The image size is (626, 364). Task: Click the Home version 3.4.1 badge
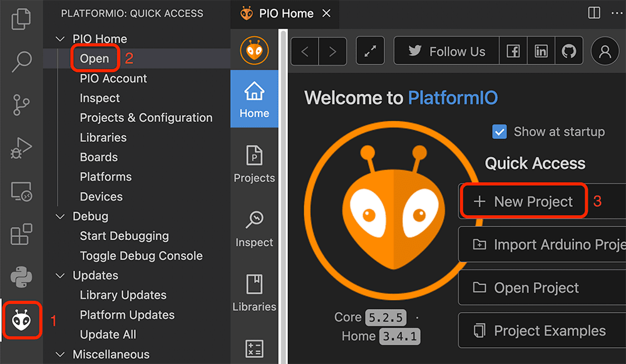click(399, 336)
